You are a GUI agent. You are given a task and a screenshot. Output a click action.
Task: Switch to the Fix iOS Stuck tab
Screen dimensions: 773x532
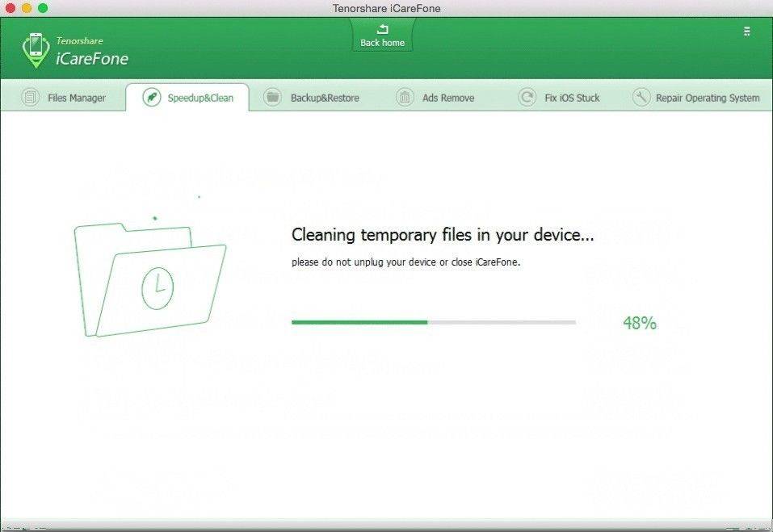point(559,98)
